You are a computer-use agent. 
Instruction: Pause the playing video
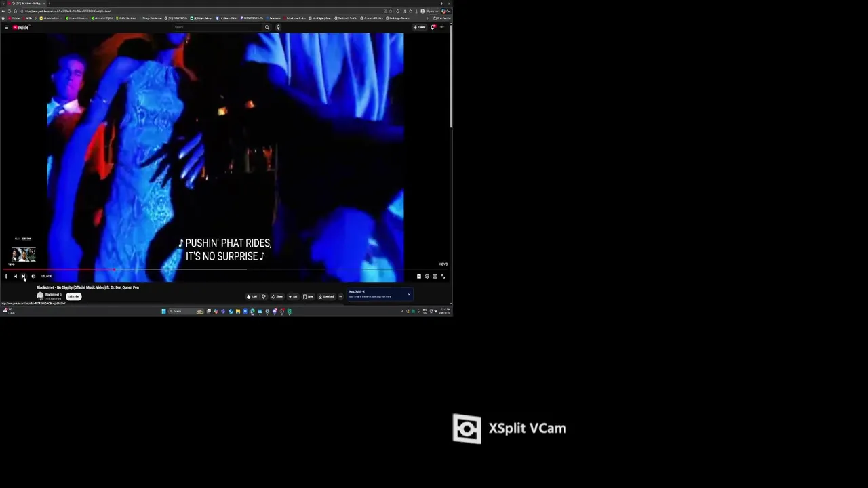pyautogui.click(x=6, y=277)
